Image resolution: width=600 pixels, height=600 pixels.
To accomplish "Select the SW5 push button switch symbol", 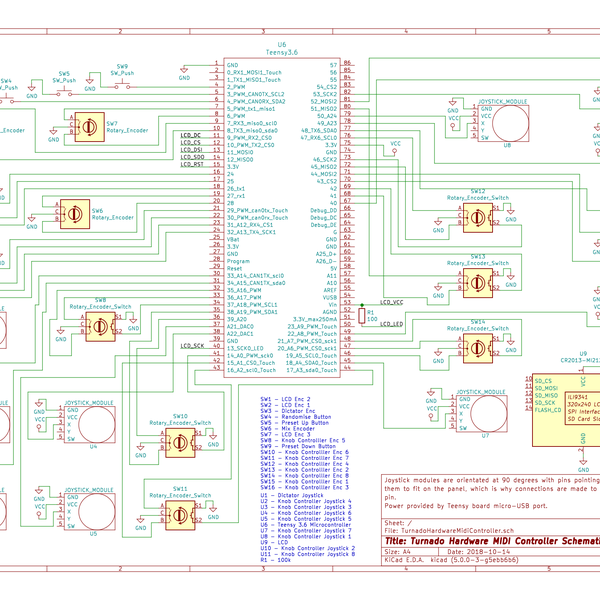I will click(64, 93).
